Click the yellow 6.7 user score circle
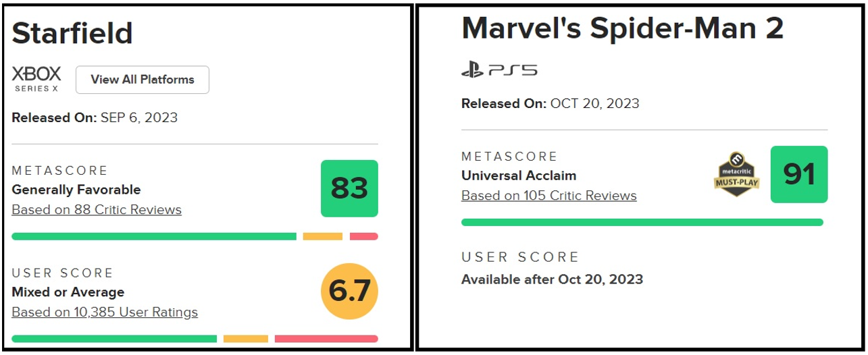868x355 pixels. [x=349, y=291]
